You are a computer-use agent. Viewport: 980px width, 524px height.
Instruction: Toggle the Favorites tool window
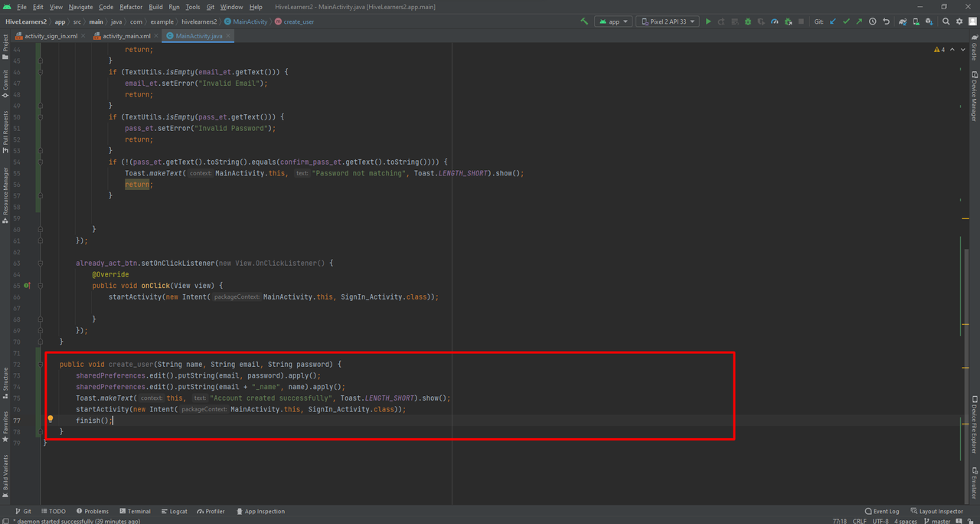point(5,427)
